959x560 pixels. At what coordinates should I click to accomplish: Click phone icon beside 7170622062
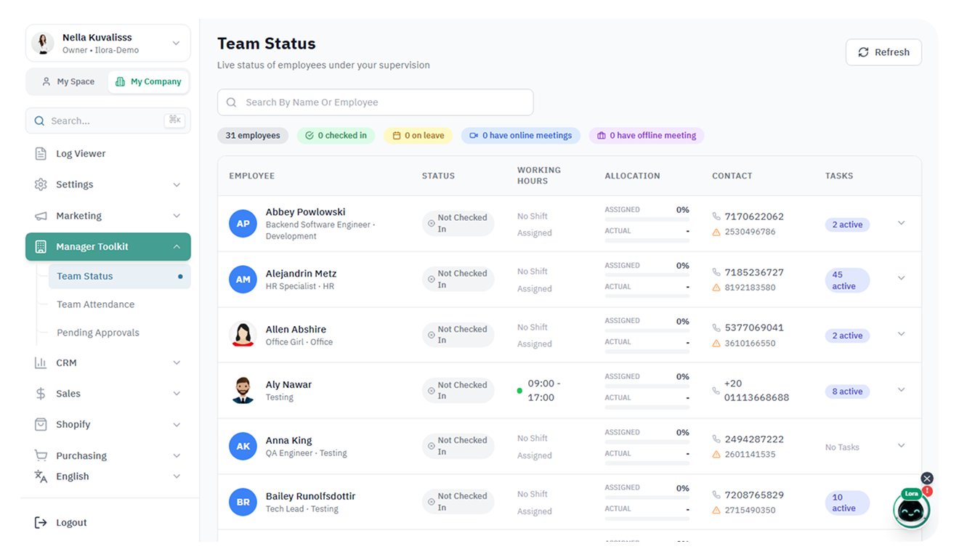(716, 216)
